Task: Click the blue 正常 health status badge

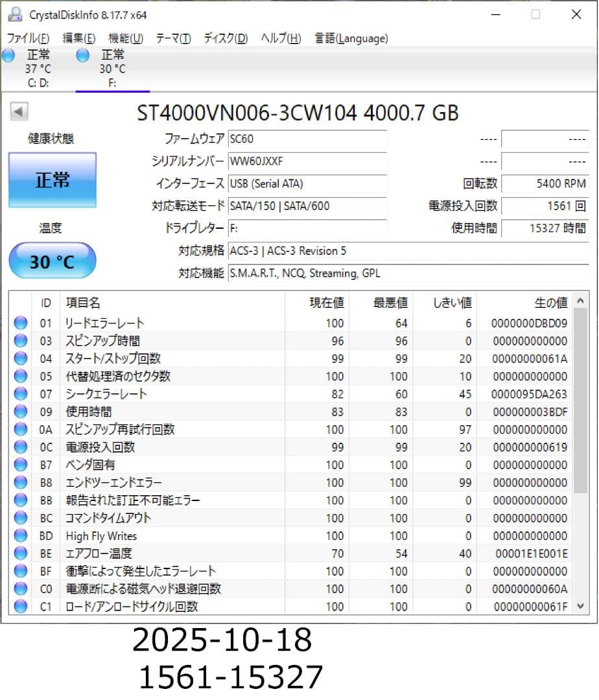Action: (x=52, y=180)
